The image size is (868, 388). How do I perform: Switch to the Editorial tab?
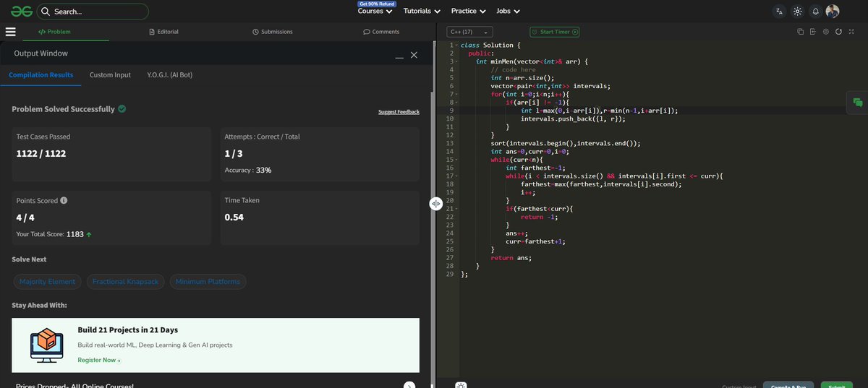point(163,32)
